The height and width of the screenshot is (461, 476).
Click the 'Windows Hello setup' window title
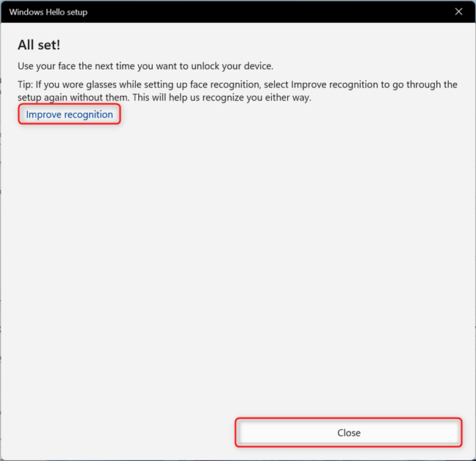point(48,12)
